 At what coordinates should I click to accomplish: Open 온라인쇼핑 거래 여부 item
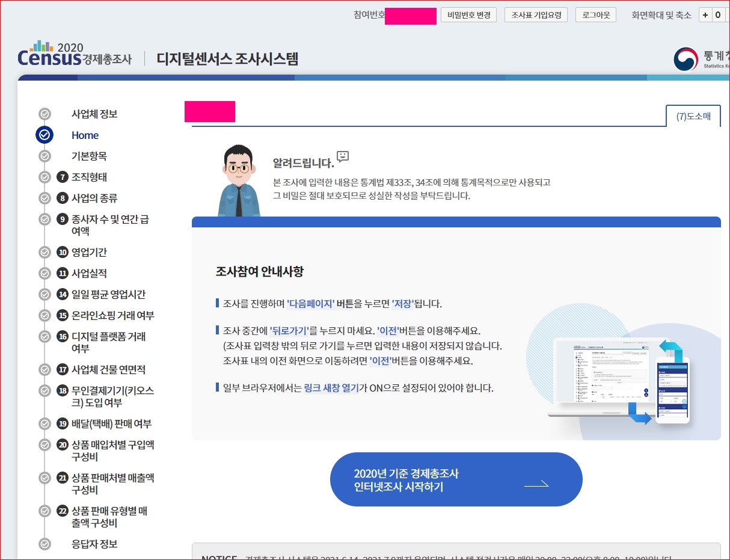(x=112, y=316)
